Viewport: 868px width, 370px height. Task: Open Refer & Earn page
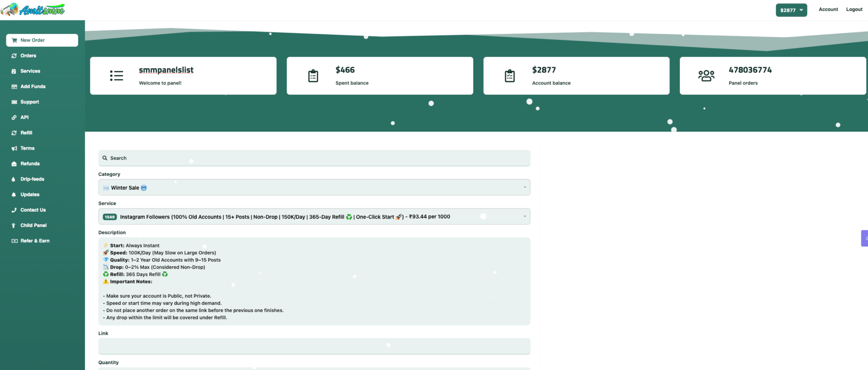(x=35, y=241)
